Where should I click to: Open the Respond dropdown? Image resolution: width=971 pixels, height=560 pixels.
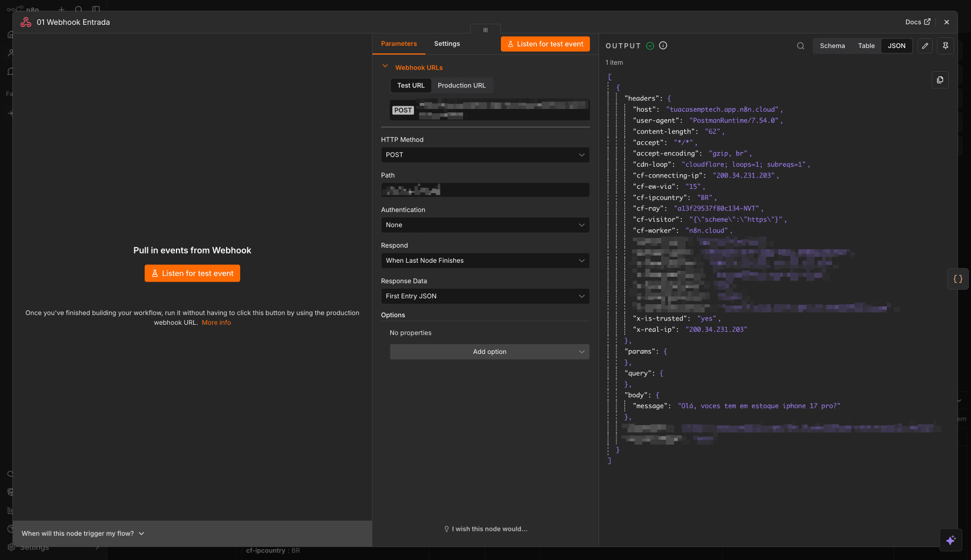(485, 261)
